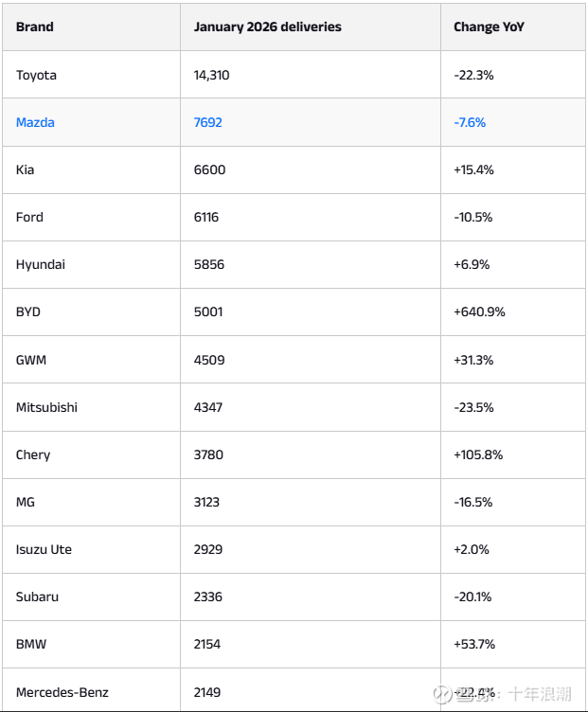Click the Xueqiu watermark logo icon

point(440,695)
